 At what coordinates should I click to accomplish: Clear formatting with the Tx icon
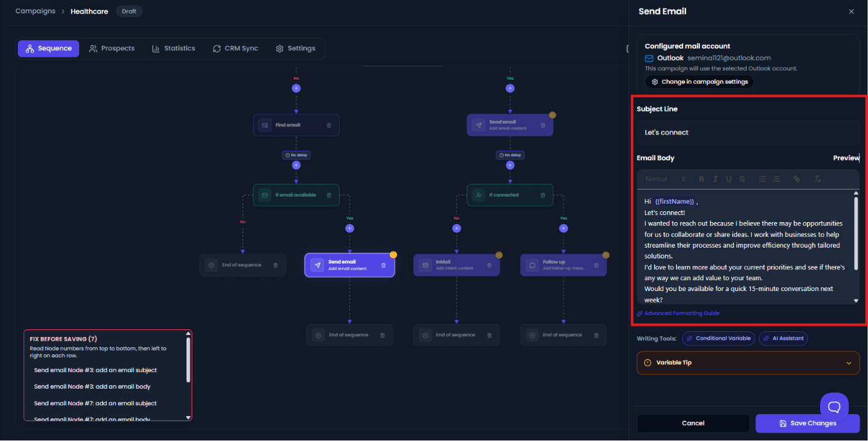pos(817,179)
